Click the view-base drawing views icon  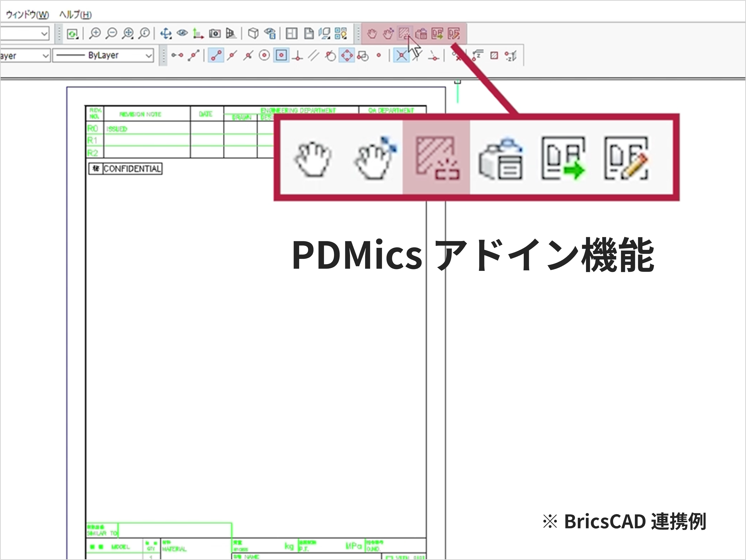[324, 33]
